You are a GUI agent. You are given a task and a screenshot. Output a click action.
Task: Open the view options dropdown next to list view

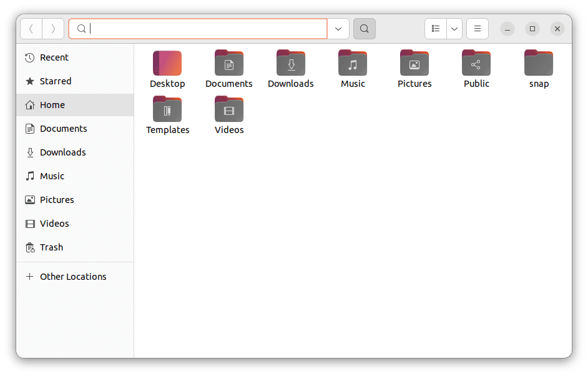tap(454, 29)
